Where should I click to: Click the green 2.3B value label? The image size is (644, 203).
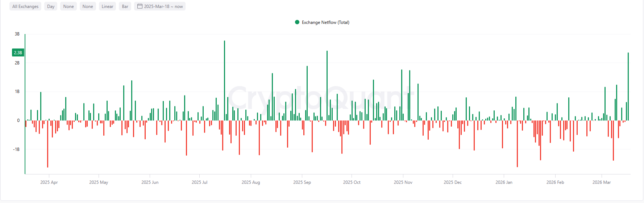click(x=18, y=53)
